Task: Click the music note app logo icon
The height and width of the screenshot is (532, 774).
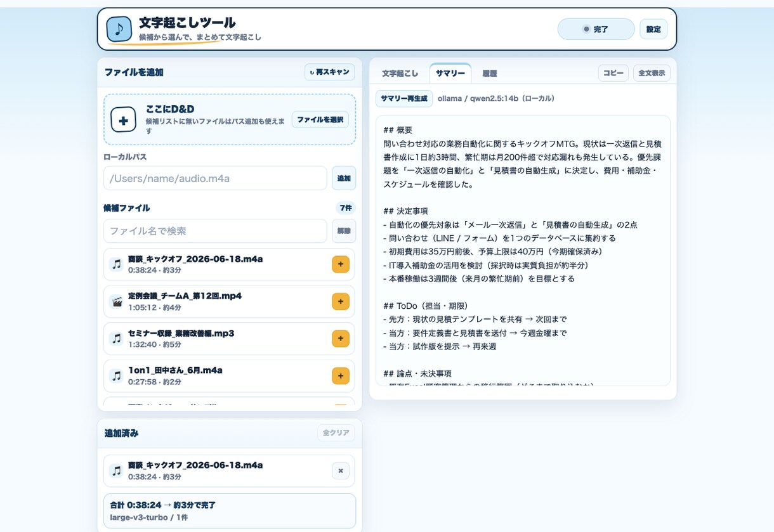Action: [x=119, y=29]
